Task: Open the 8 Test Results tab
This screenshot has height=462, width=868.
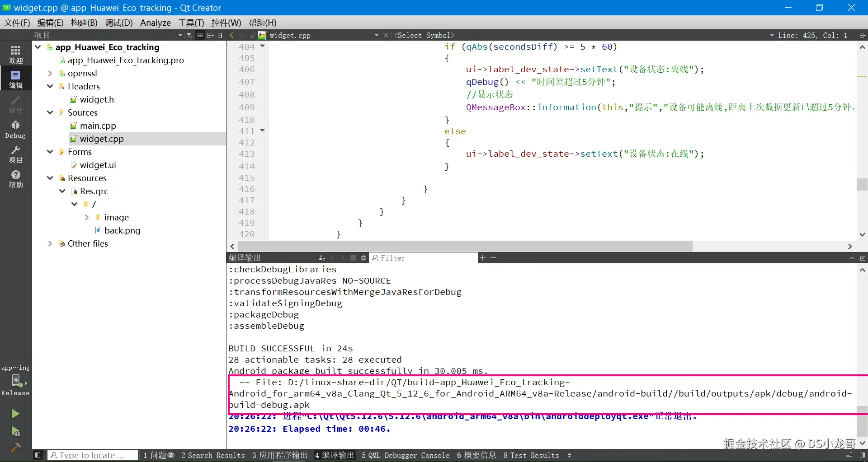Action: (531, 455)
